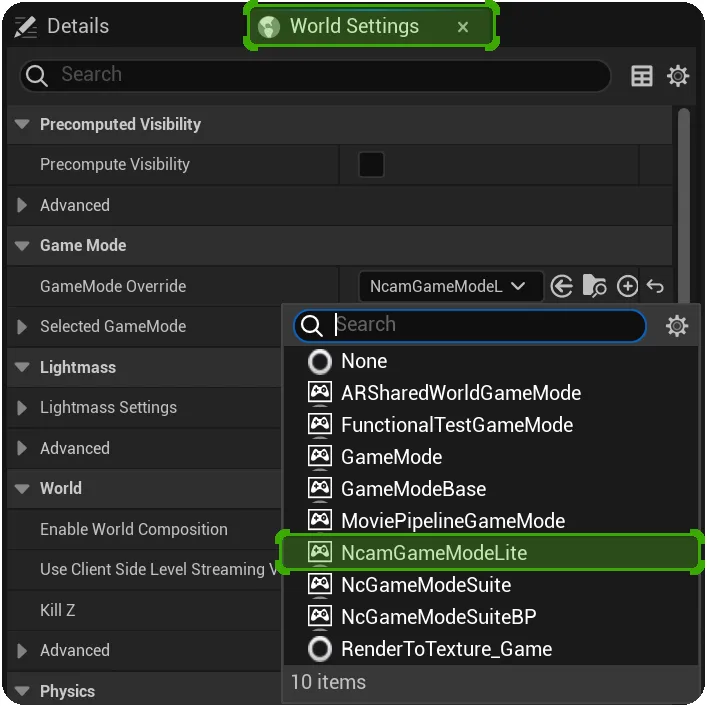Viewport: 707px width, 707px height.
Task: Browse to GameMode asset in Content Browser
Action: pyautogui.click(x=594, y=286)
